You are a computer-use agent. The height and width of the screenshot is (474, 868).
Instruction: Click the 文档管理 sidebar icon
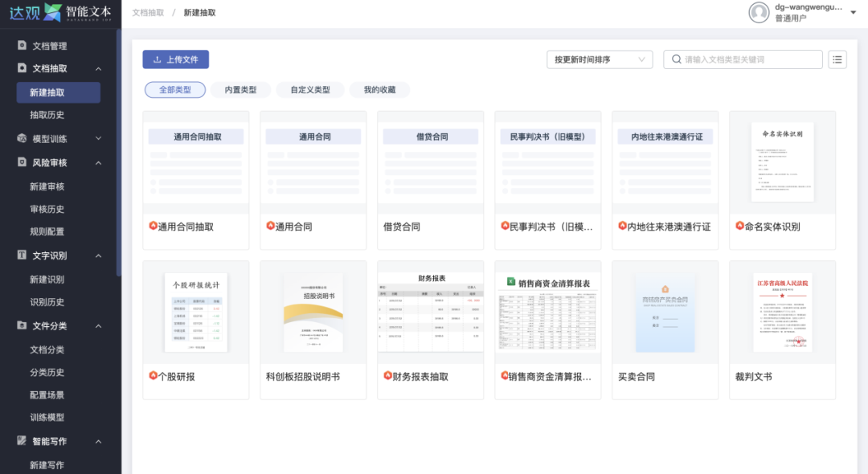coord(22,45)
